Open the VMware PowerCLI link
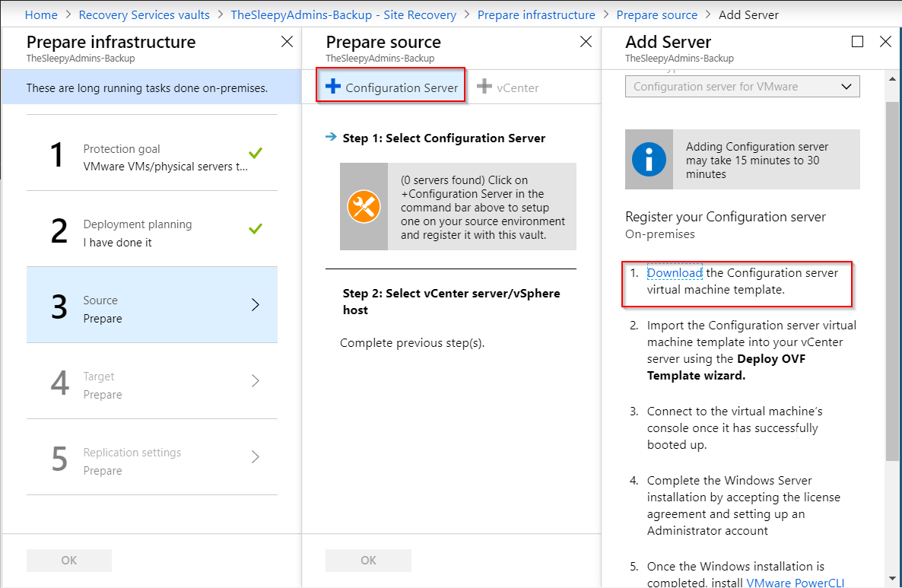Screen dimensions: 902x588 [x=795, y=582]
